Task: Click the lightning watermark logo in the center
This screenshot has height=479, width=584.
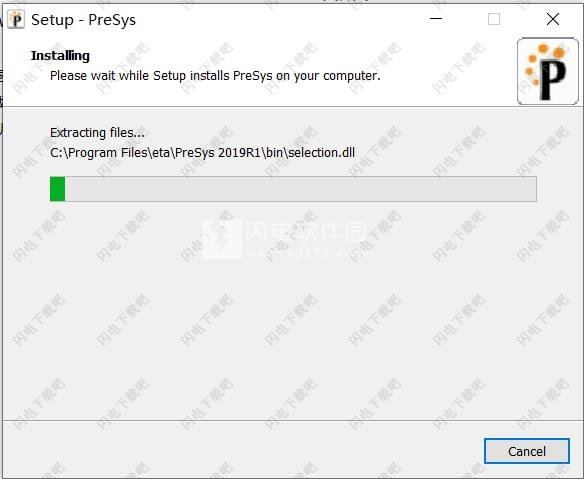Action: [222, 239]
